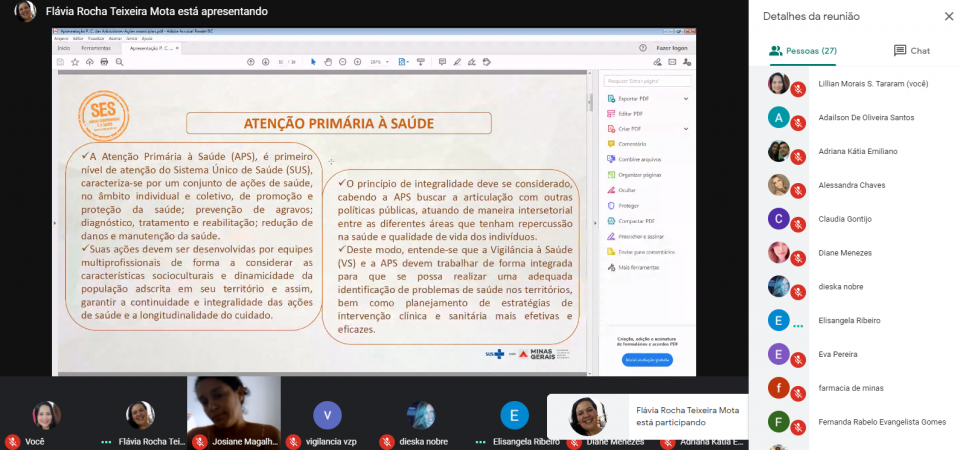This screenshot has width=960, height=450.
Task: Click Alessandra Chaves in participant list
Action: coord(854,185)
